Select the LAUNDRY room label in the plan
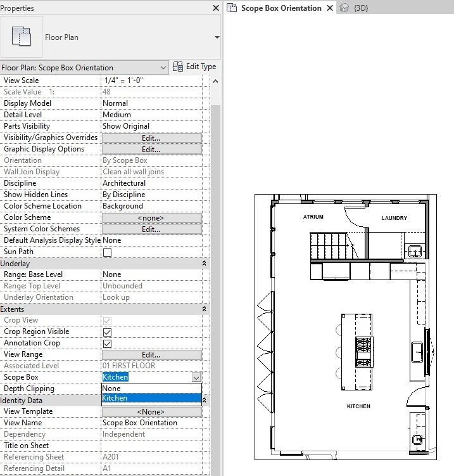The width and height of the screenshot is (454, 476). coord(394,218)
